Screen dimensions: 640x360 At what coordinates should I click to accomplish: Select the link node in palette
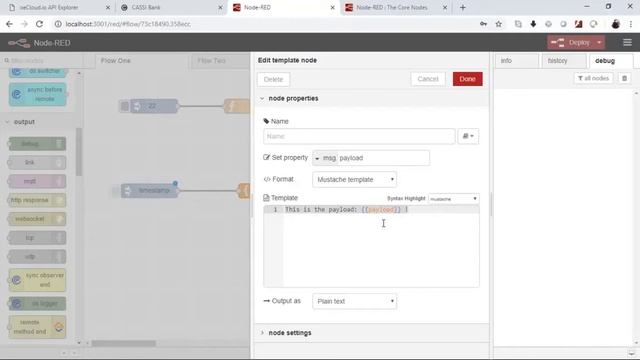(x=37, y=162)
